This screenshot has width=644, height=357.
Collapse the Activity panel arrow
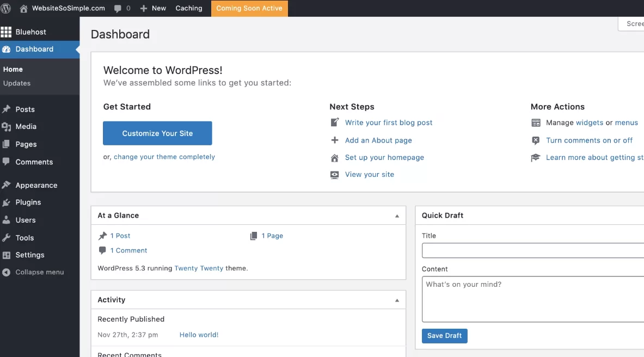pos(397,300)
